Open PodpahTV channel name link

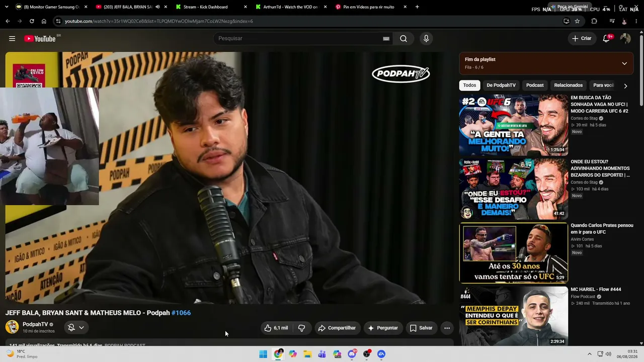coord(35,324)
